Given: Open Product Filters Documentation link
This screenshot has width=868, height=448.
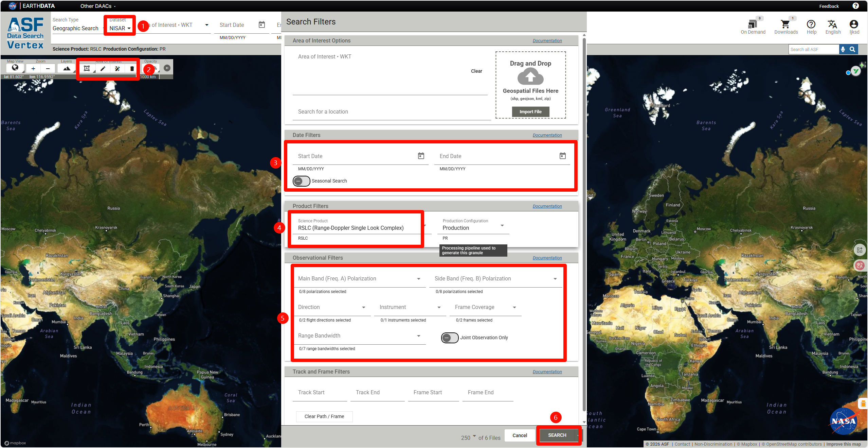Looking at the screenshot, I should pos(547,206).
